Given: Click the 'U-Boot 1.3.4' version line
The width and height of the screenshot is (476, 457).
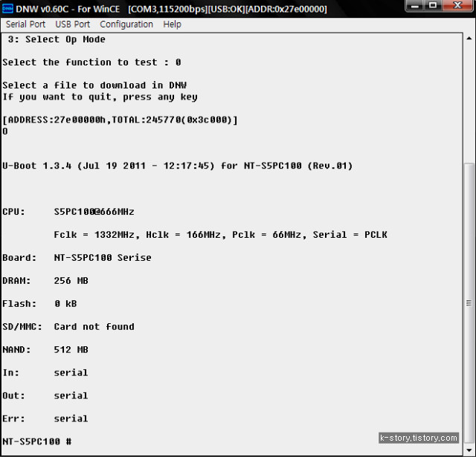Looking at the screenshot, I should pos(178,166).
